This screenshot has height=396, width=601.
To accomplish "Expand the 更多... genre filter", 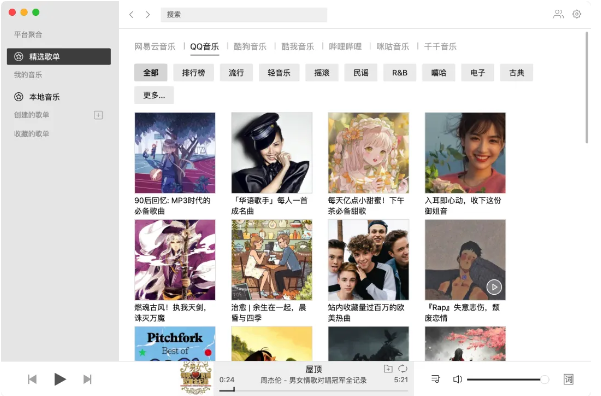I will [x=154, y=95].
